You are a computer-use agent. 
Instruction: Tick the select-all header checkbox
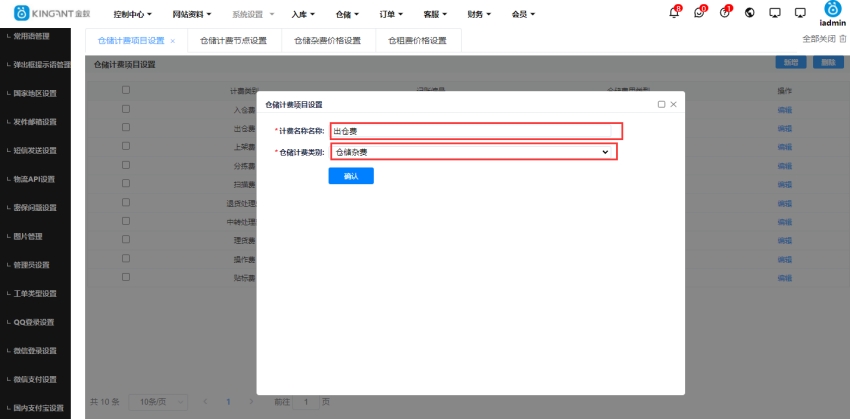tap(126, 90)
